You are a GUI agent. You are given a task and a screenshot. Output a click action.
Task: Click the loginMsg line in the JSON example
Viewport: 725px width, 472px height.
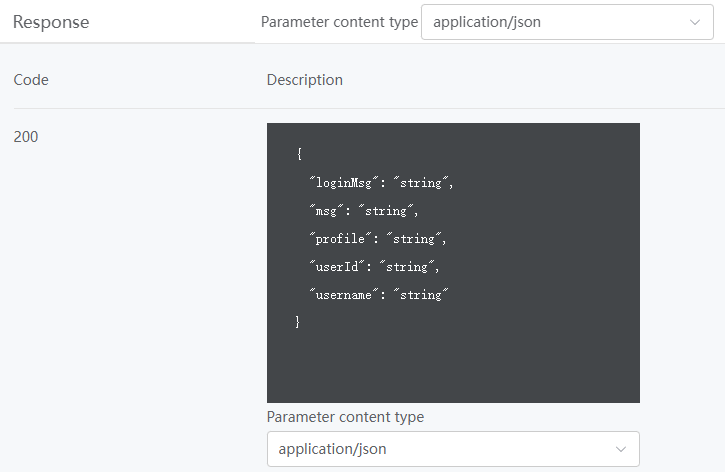[381, 183]
